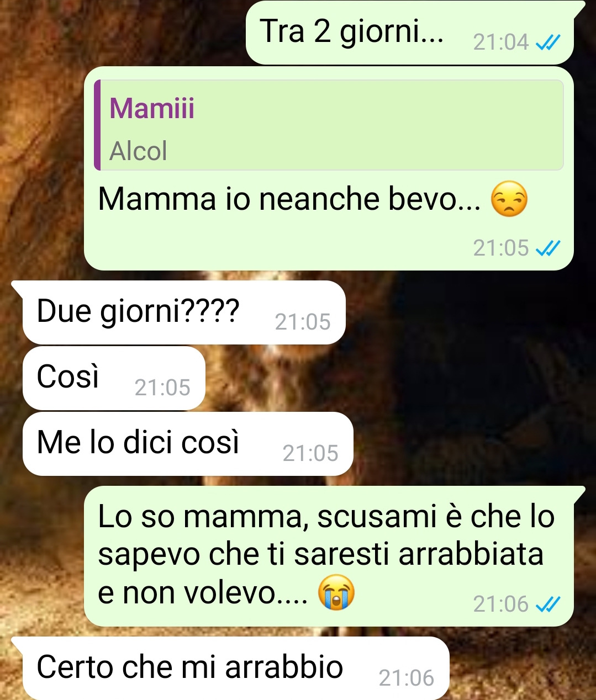Tap the 21:05 timestamp beside Così
Viewport: 596px width, 700px height.
point(162,388)
